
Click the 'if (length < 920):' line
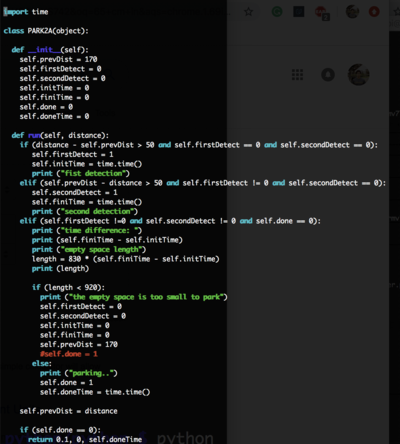pyautogui.click(x=68, y=287)
